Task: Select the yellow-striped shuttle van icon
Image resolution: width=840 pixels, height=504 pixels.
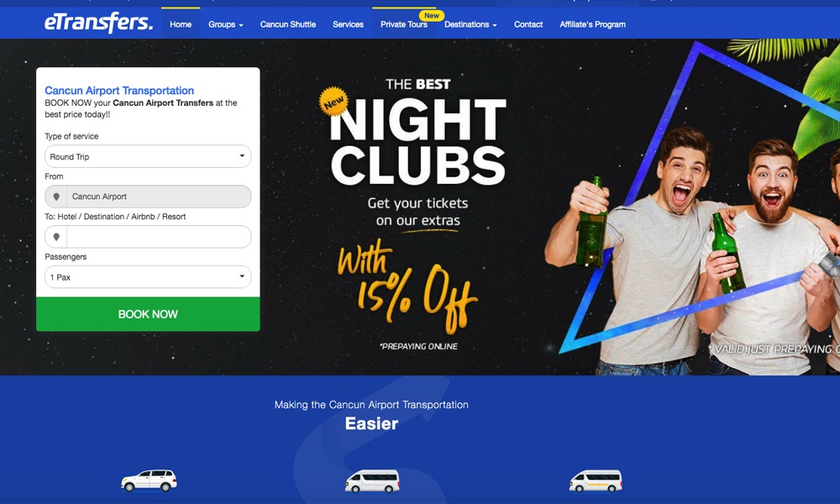Action: (x=596, y=481)
